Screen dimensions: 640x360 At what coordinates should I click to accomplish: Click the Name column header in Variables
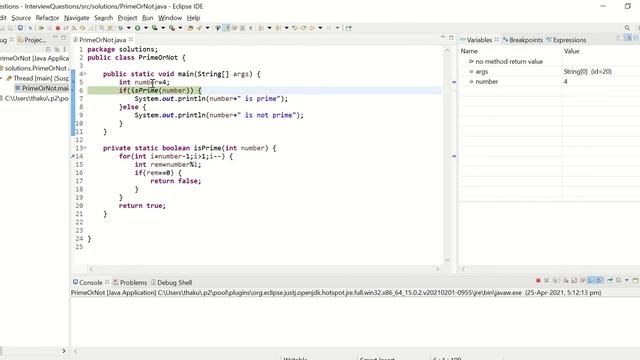[x=469, y=51]
